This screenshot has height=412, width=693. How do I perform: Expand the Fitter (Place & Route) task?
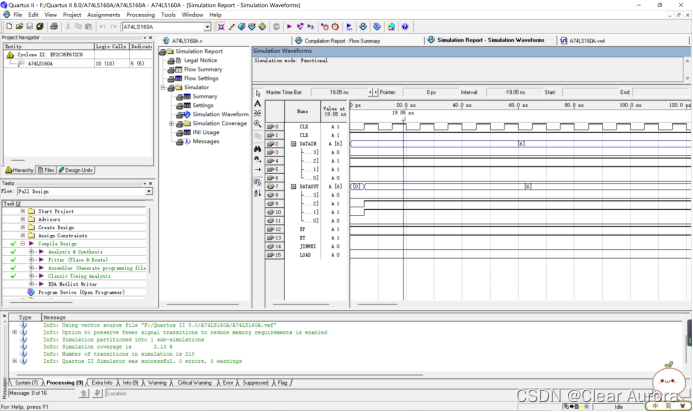[31, 260]
